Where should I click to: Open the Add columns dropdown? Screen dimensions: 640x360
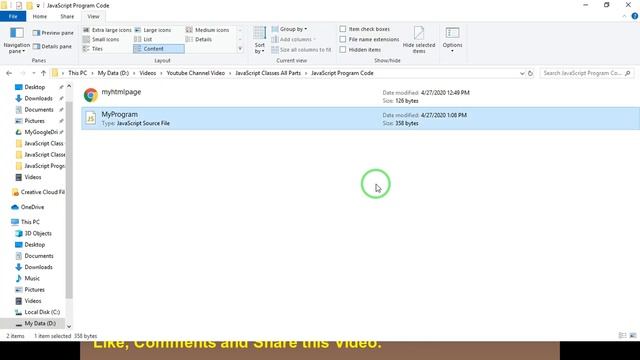coord(293,39)
